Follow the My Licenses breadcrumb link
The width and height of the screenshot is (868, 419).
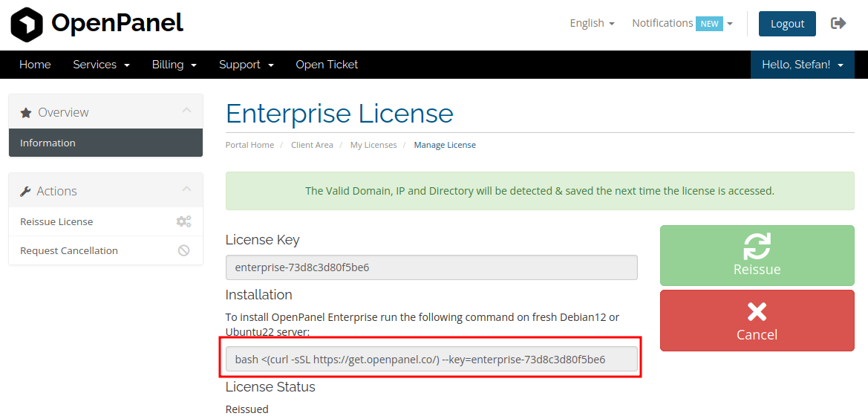pyautogui.click(x=373, y=145)
